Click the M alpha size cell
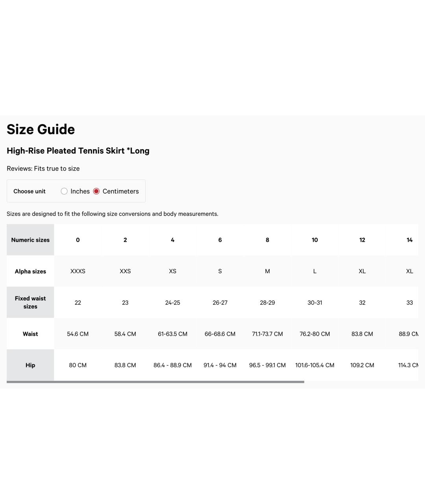This screenshot has height=504, width=425. coord(268,271)
